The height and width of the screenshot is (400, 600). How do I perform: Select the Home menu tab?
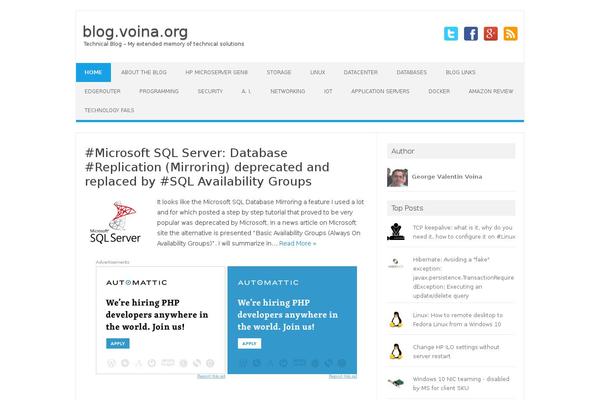pos(93,72)
